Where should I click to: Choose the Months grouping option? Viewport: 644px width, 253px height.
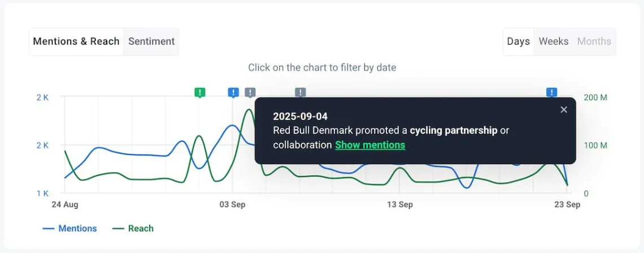(x=594, y=41)
